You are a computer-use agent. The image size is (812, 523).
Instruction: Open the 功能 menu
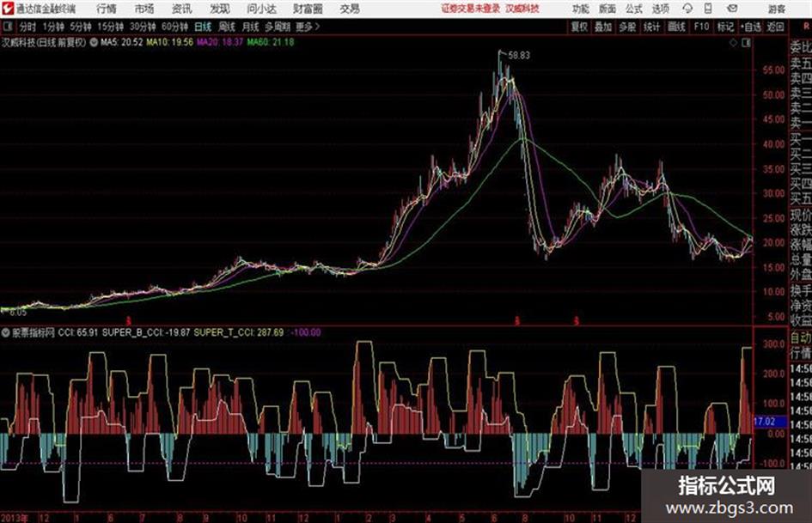coord(581,9)
